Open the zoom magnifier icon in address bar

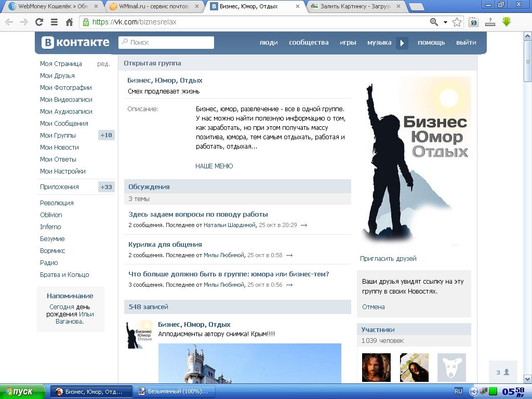click(x=434, y=22)
